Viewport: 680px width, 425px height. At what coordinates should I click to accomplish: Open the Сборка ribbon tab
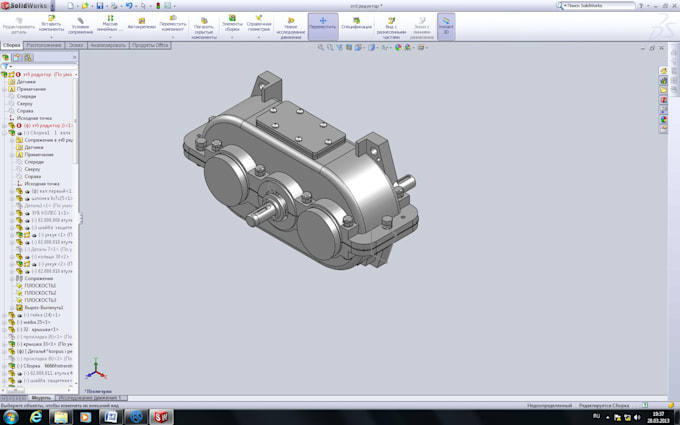pyautogui.click(x=11, y=45)
